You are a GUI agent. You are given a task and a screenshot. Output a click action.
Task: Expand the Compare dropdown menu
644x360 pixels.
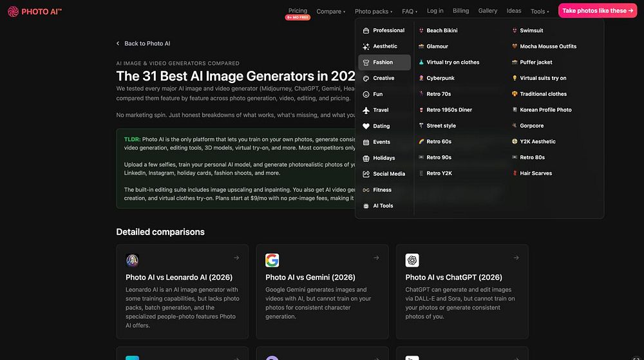330,11
